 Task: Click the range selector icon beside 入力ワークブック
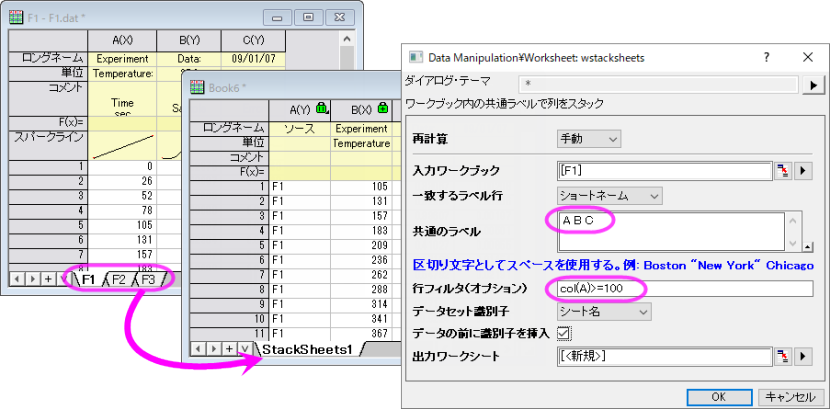tap(782, 171)
